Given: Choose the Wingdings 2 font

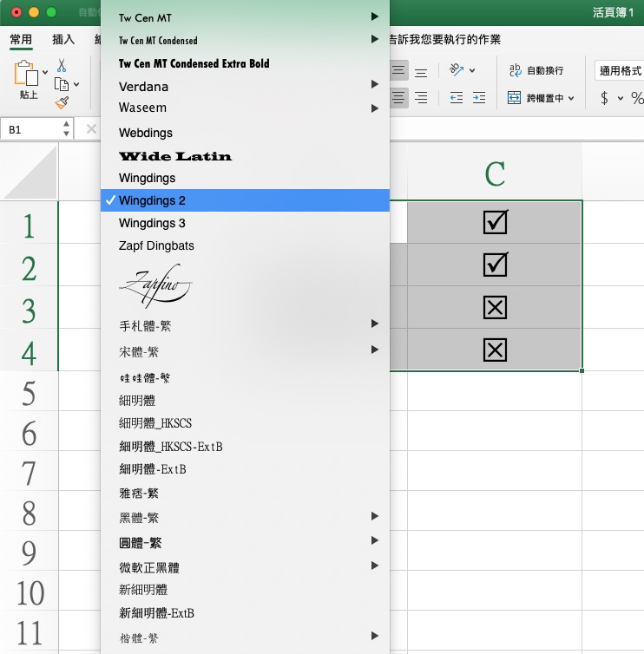Looking at the screenshot, I should [x=245, y=200].
